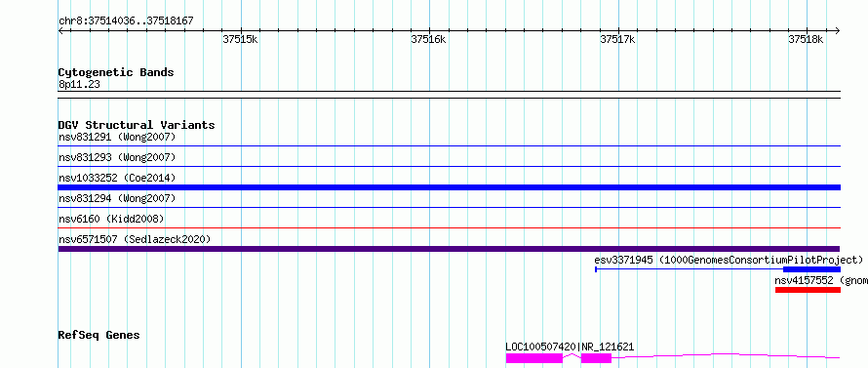Select variant nsv6571507 (Sedlazeck2020) label
The image size is (868, 368).
135,239
